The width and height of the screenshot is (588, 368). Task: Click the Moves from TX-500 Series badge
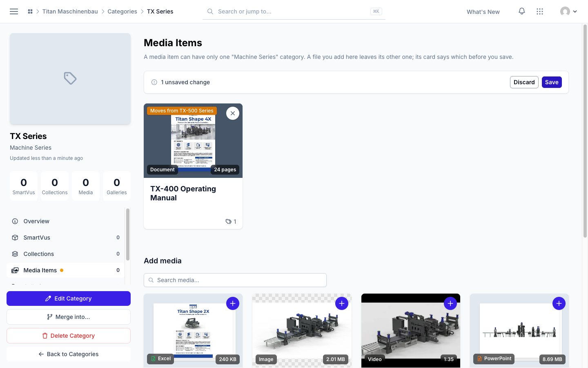coord(182,111)
